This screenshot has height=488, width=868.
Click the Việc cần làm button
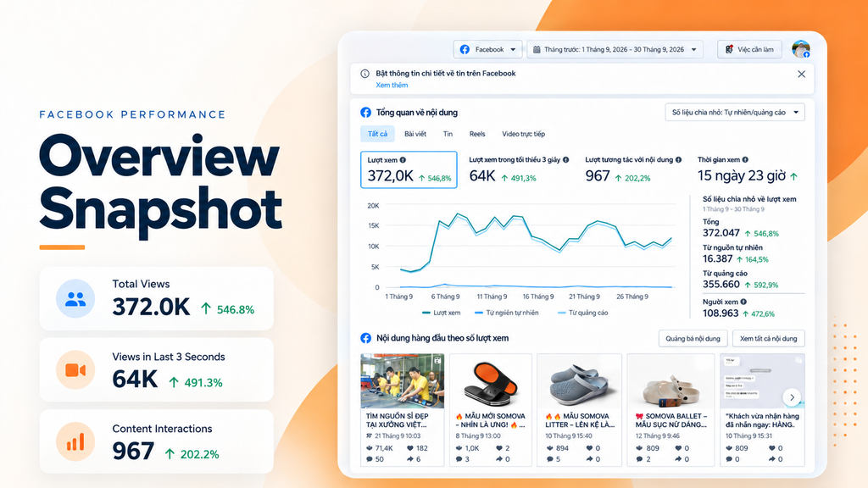click(749, 49)
